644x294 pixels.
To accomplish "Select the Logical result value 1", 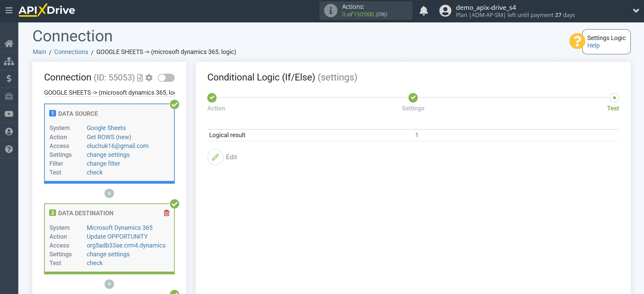I will (x=417, y=135).
